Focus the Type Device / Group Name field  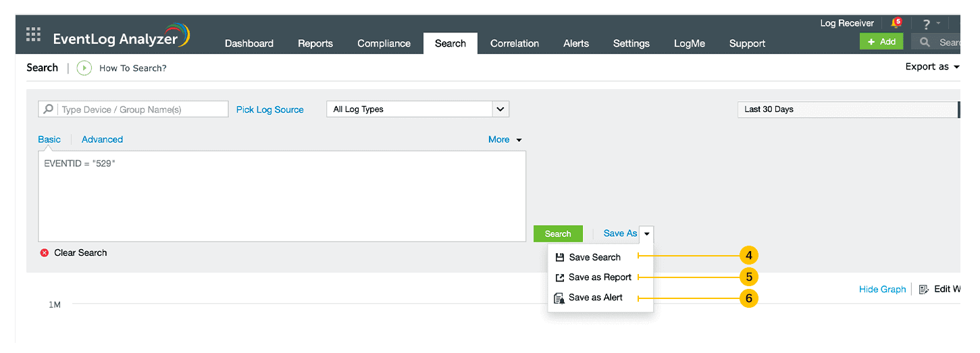142,109
